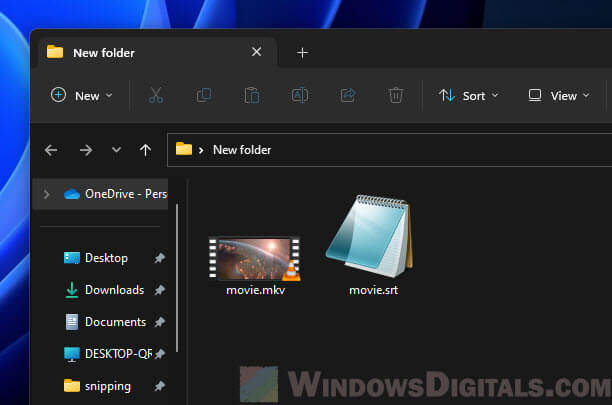Click pin icon next to snipping

[159, 386]
